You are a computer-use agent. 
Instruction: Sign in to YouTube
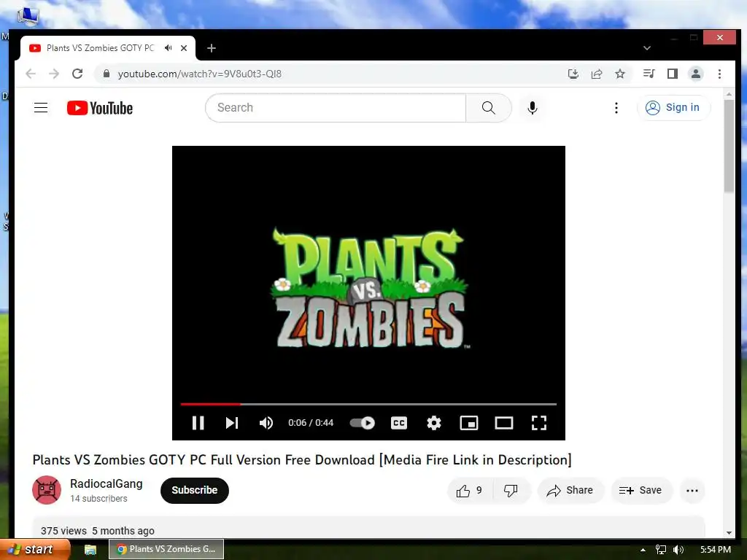click(673, 108)
